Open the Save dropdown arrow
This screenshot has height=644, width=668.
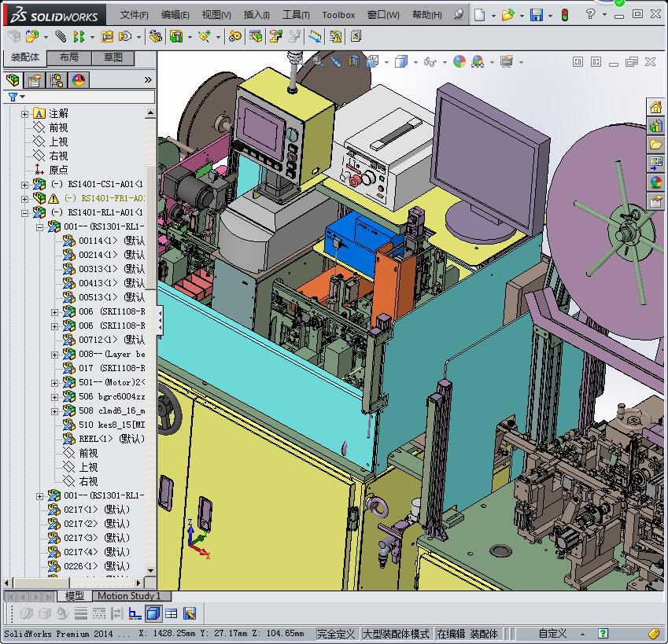[551, 16]
